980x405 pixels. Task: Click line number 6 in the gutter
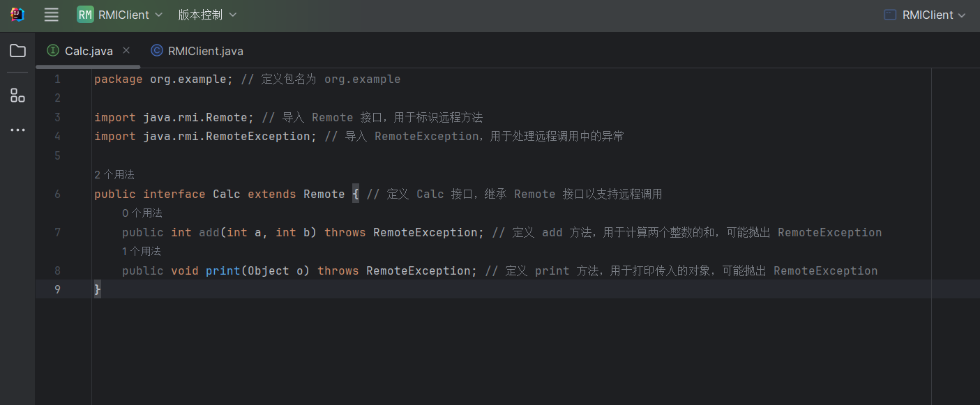pyautogui.click(x=57, y=194)
